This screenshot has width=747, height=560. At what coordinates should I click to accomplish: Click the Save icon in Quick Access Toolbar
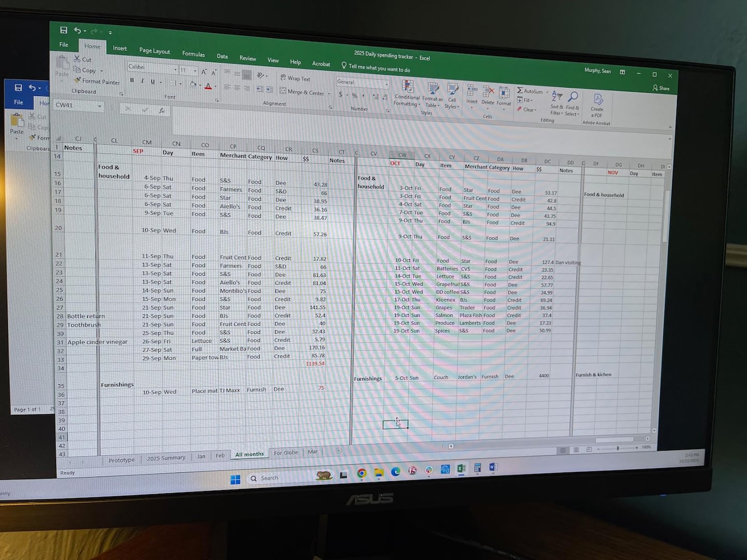click(63, 31)
